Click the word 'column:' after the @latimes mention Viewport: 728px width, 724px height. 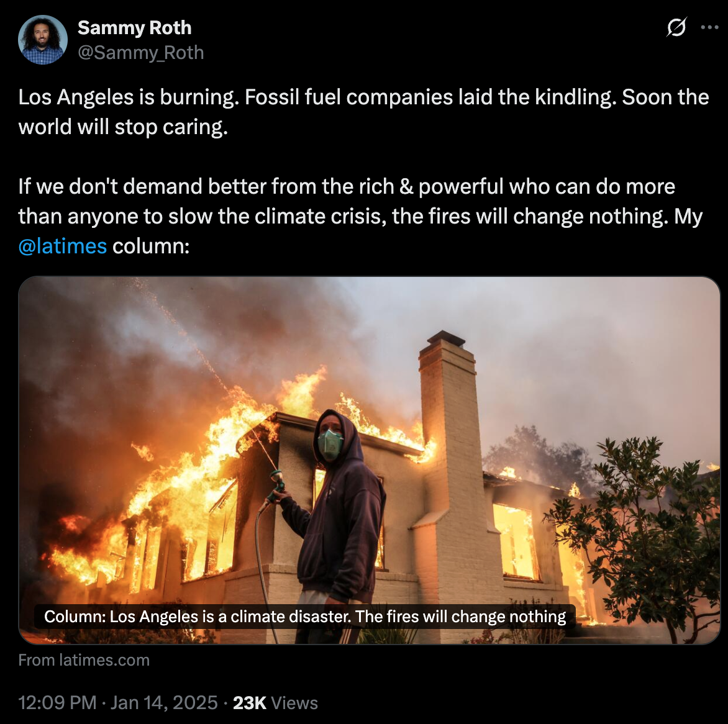point(151,246)
